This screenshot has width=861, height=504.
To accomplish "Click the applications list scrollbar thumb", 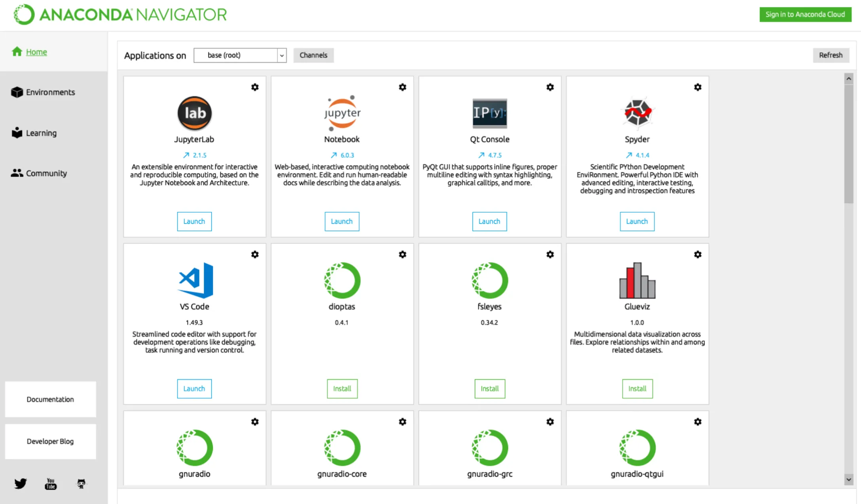I will (x=849, y=144).
